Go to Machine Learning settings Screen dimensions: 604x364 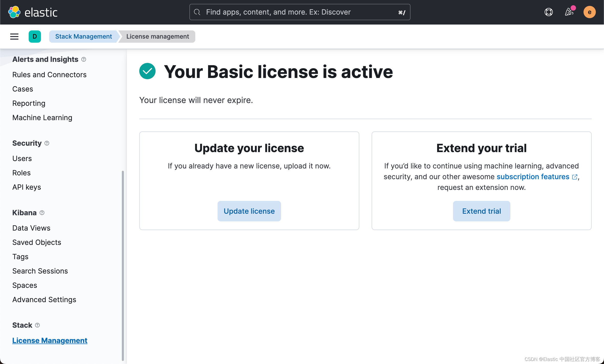(42, 117)
